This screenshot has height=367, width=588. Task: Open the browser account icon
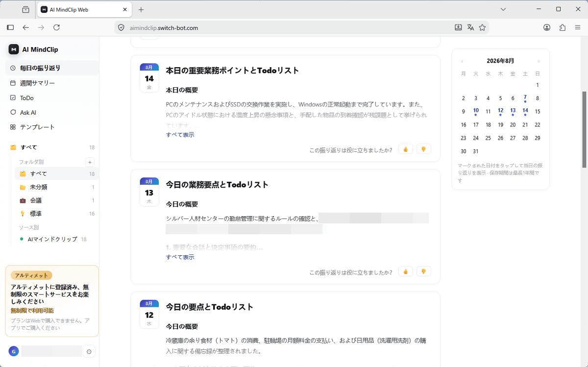point(547,27)
